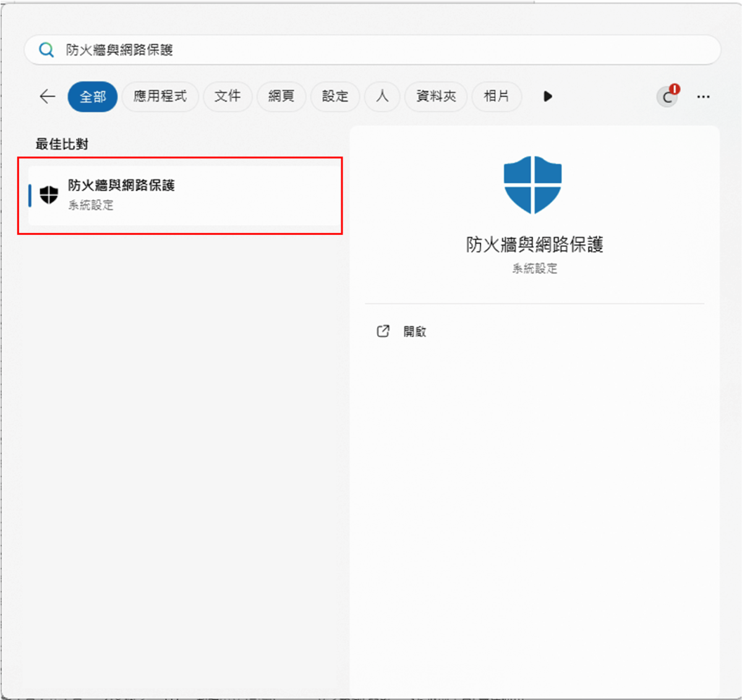Switch to the 設定 filter tab
The height and width of the screenshot is (700, 742).
(x=335, y=96)
